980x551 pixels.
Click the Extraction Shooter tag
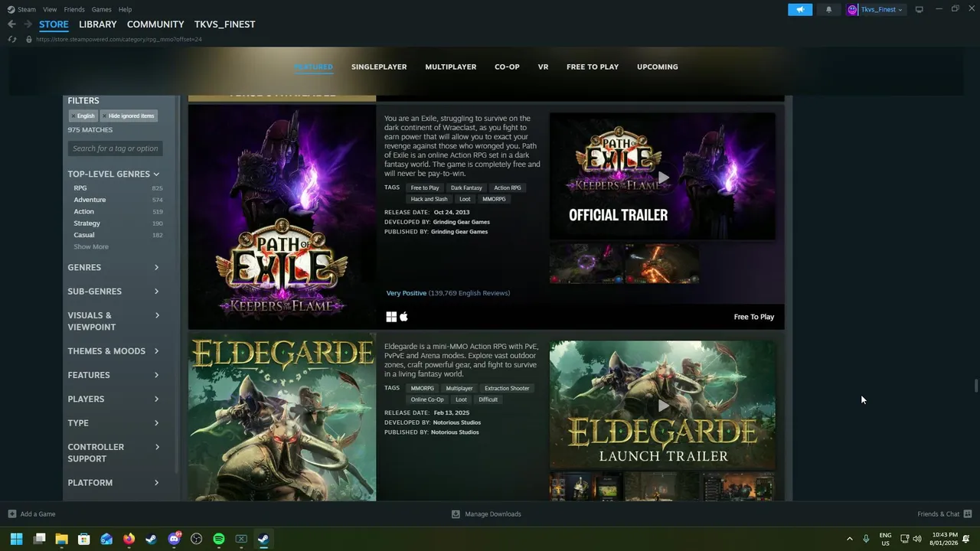point(507,388)
